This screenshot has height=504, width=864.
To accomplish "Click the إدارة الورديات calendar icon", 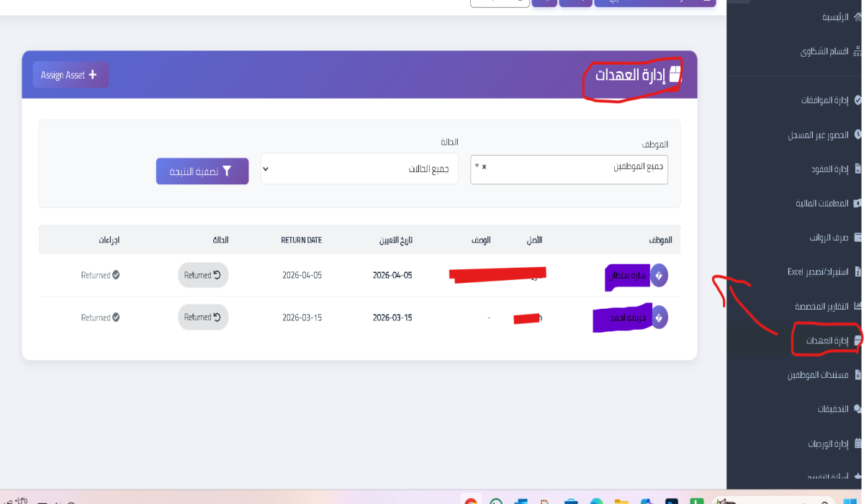I will pos(857,444).
